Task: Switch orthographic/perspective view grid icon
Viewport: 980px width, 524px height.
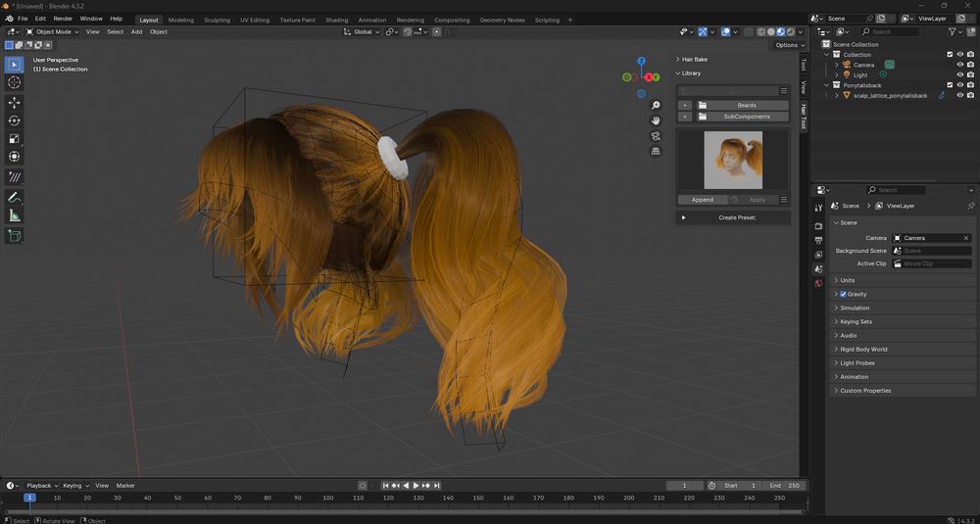Action: point(656,151)
